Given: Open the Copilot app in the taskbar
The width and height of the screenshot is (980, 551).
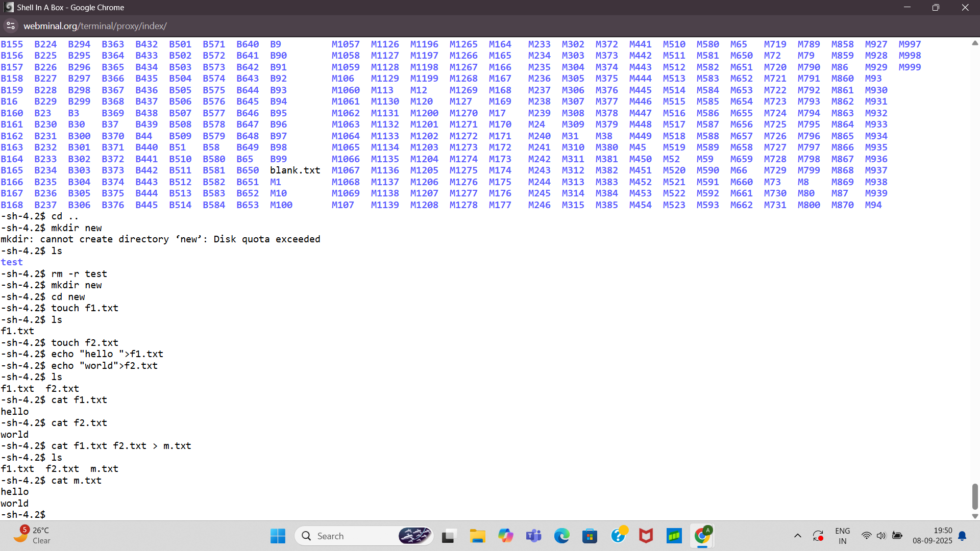Looking at the screenshot, I should click(x=505, y=536).
